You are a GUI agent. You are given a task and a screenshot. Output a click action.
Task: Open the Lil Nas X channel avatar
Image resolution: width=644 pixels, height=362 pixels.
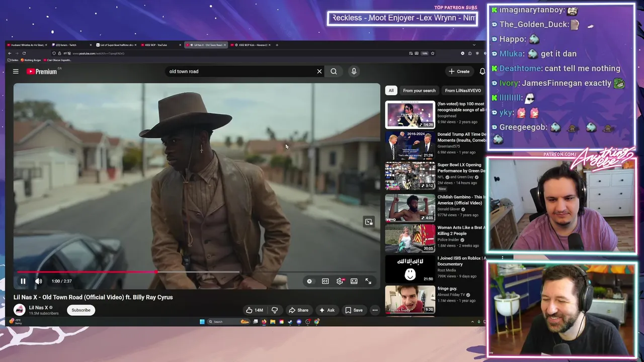[20, 310]
